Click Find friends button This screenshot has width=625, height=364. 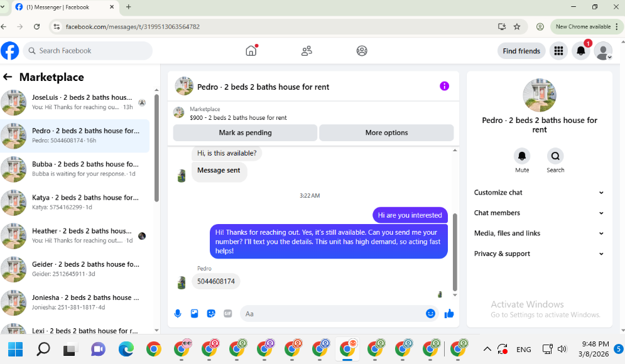[x=521, y=51]
